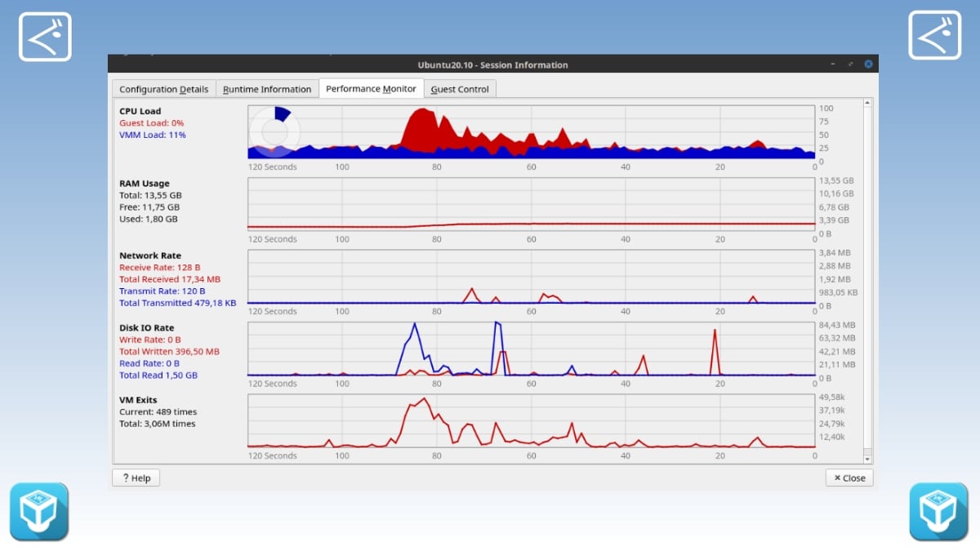Image resolution: width=980 pixels, height=551 pixels.
Task: Switch to the Configuration Details tab
Action: tap(164, 89)
